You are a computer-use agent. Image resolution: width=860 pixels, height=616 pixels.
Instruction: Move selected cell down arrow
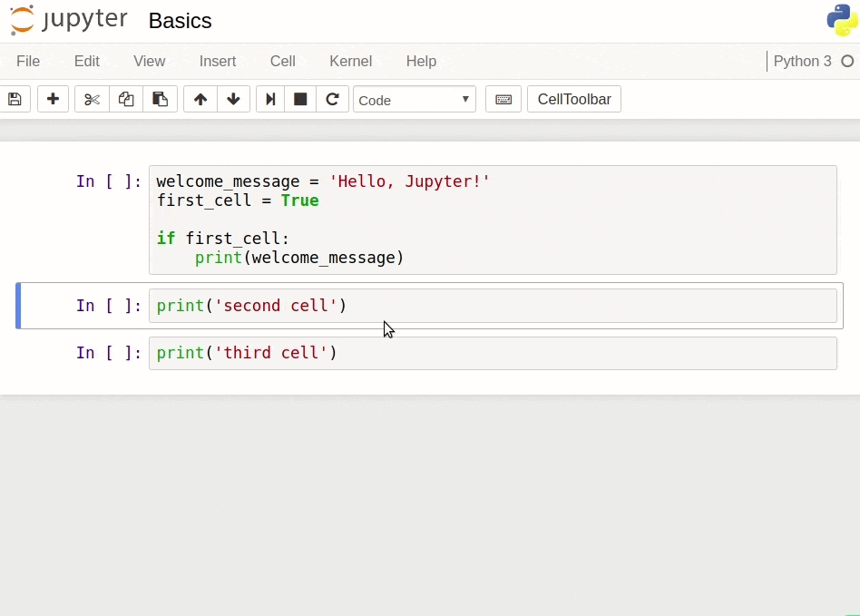pos(233,100)
